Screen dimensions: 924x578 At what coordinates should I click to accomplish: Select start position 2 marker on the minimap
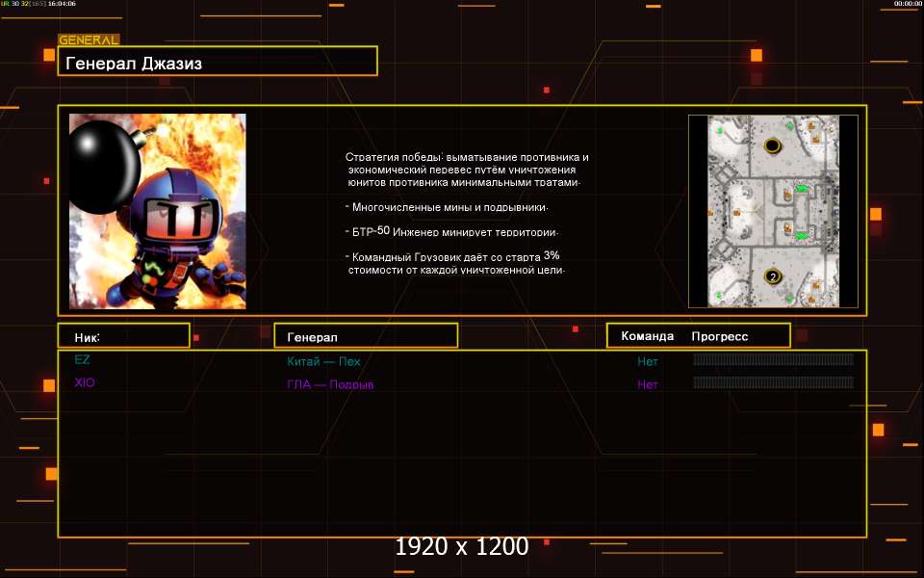coord(772,276)
